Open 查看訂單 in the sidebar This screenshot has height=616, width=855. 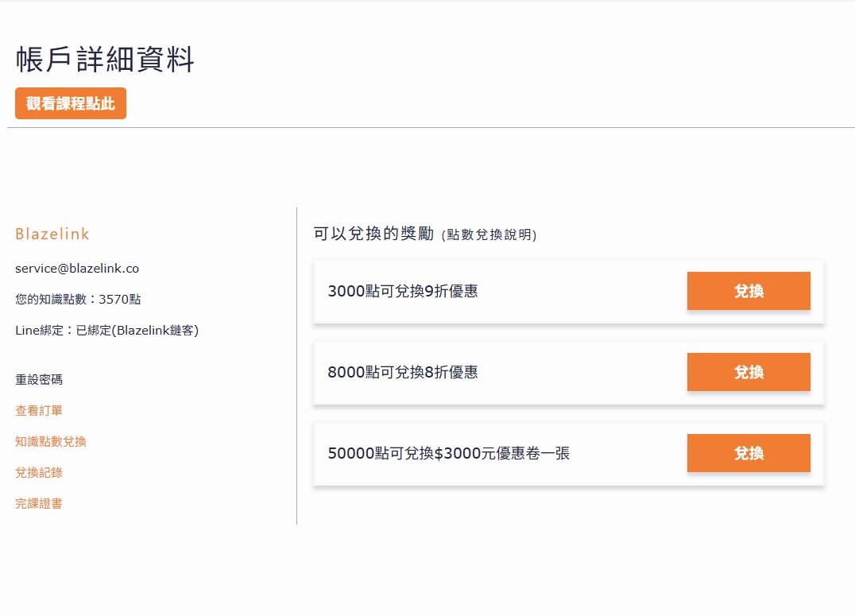click(x=39, y=410)
